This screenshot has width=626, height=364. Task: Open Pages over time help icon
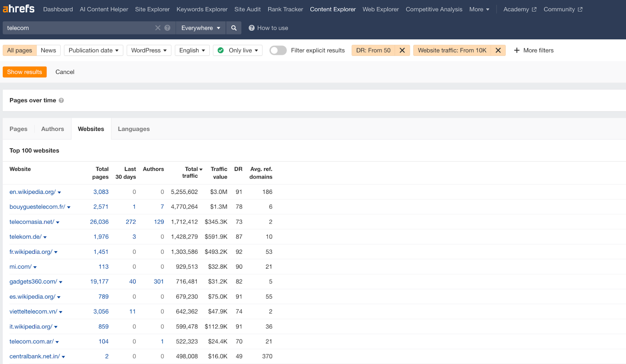61,100
